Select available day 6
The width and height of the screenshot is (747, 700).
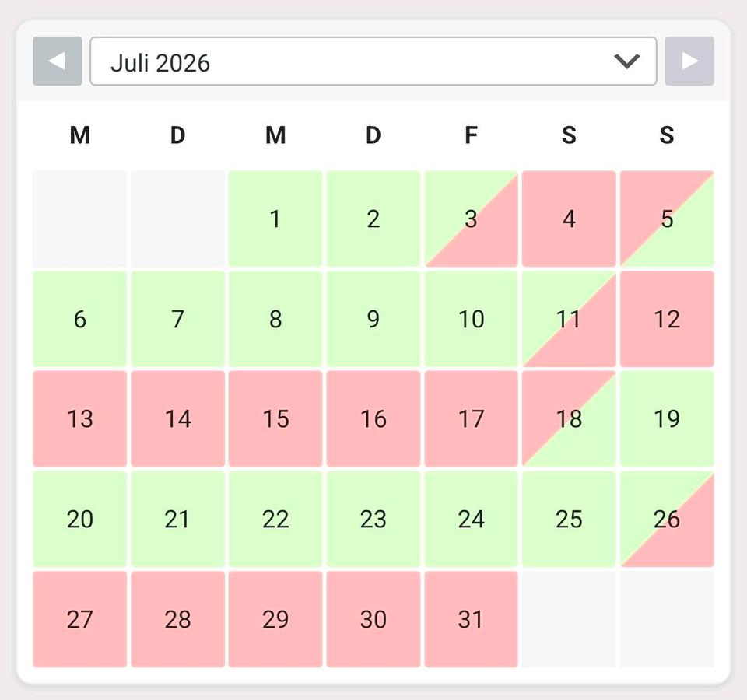pyautogui.click(x=79, y=319)
